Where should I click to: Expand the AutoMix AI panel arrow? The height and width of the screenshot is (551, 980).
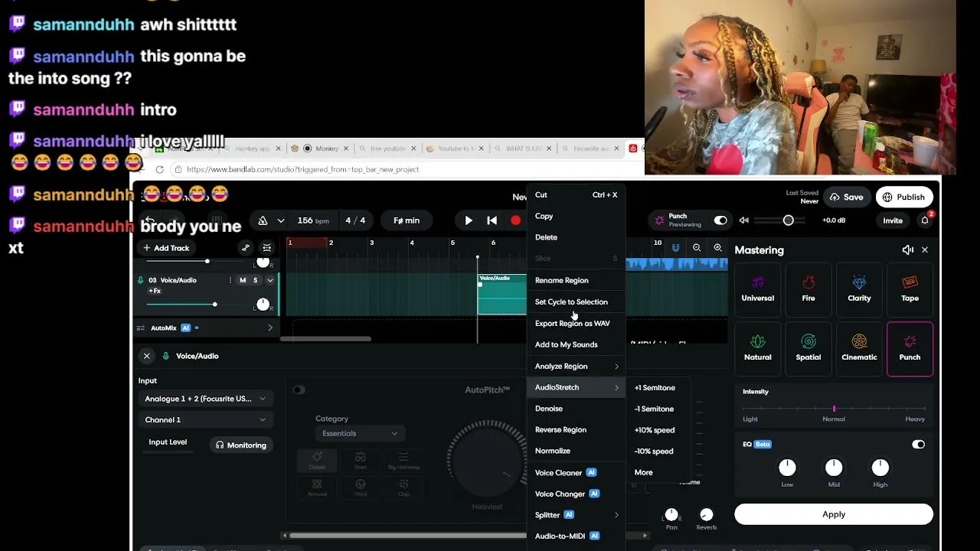tap(269, 328)
